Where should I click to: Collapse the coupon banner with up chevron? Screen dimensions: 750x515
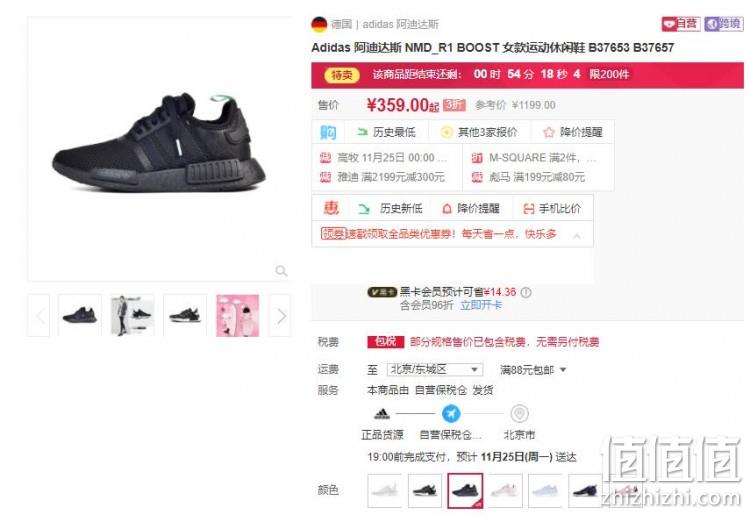tap(577, 236)
